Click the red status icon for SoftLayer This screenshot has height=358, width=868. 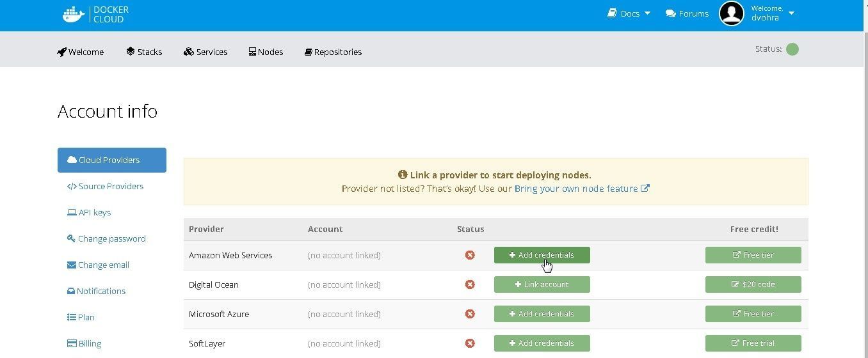470,343
